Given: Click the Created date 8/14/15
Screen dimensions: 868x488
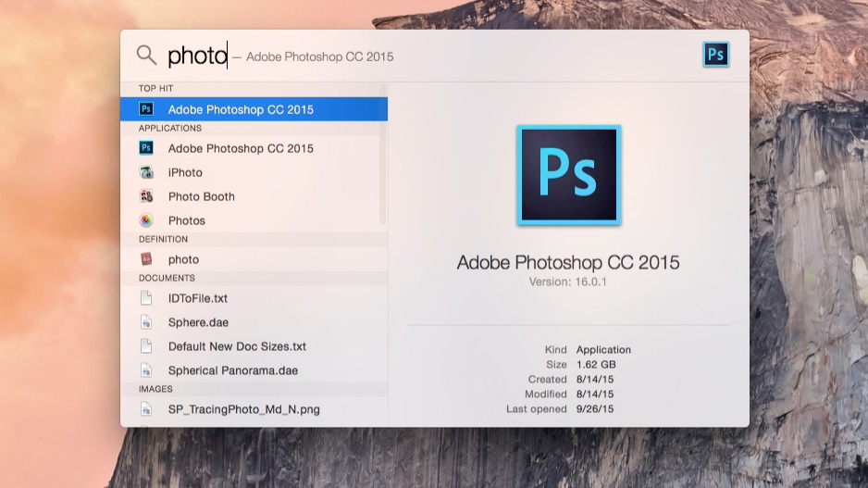Looking at the screenshot, I should click(595, 380).
